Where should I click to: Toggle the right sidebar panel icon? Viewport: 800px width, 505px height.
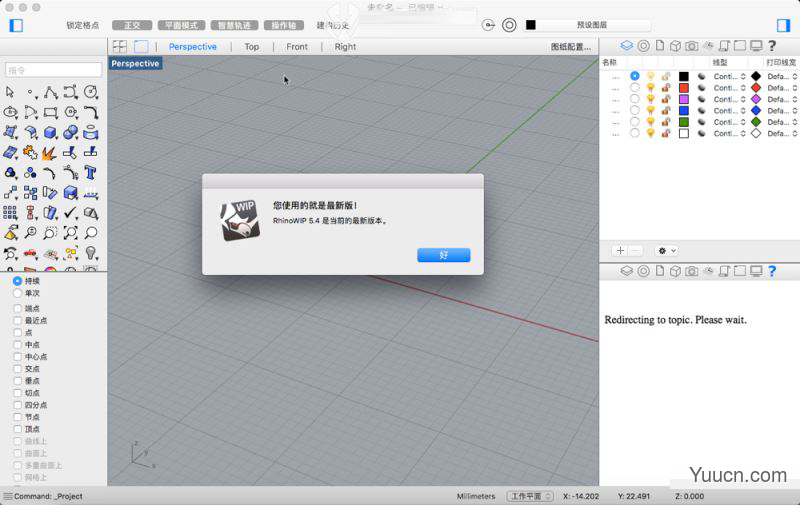pyautogui.click(x=784, y=25)
